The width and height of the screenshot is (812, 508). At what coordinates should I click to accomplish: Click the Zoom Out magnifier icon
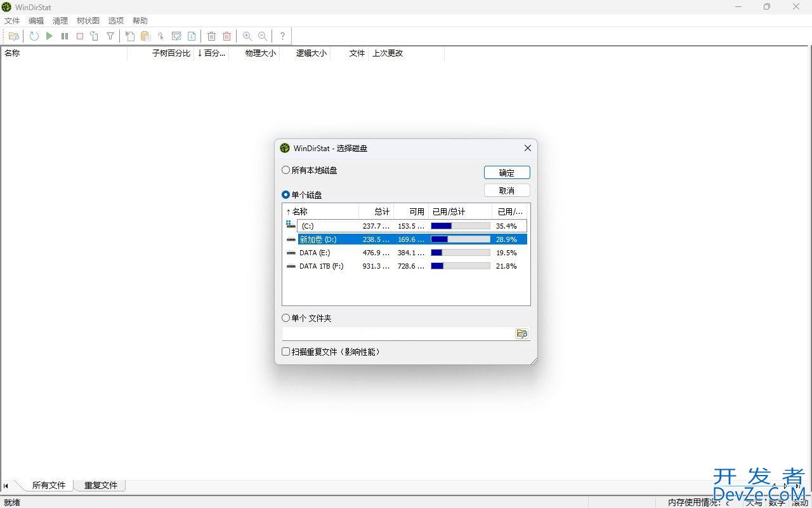[263, 36]
